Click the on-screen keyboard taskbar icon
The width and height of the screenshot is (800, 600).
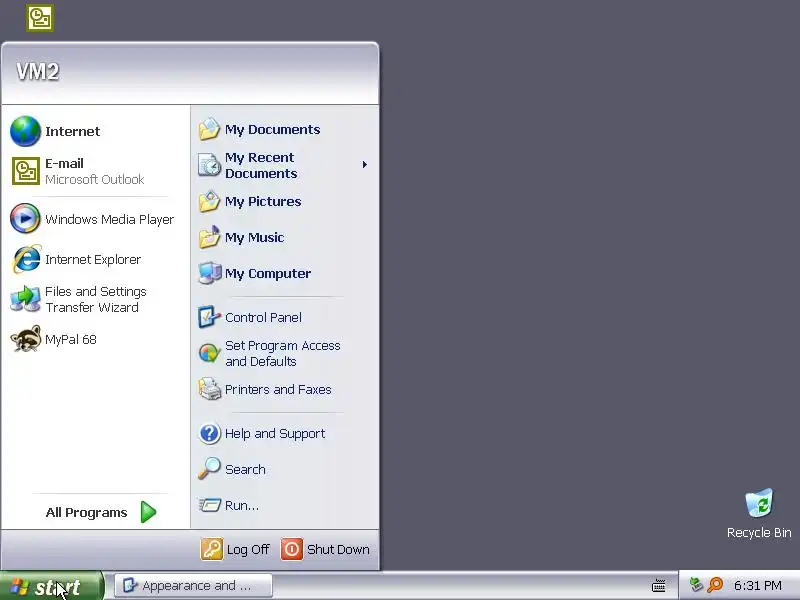659,585
